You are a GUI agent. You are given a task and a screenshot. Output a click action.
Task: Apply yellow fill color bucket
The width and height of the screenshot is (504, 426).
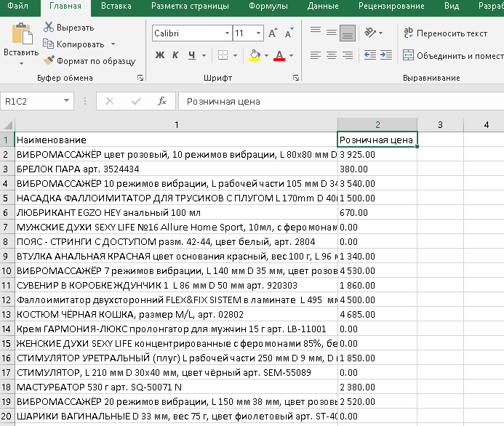point(255,55)
